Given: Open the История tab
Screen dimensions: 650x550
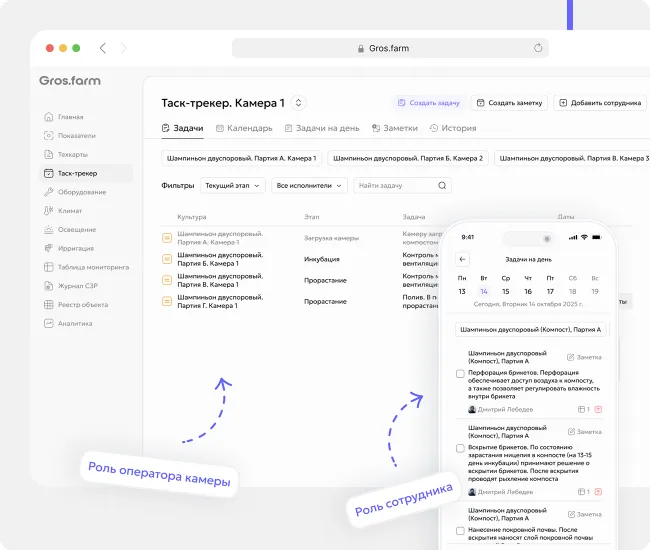Looking at the screenshot, I should point(453,128).
